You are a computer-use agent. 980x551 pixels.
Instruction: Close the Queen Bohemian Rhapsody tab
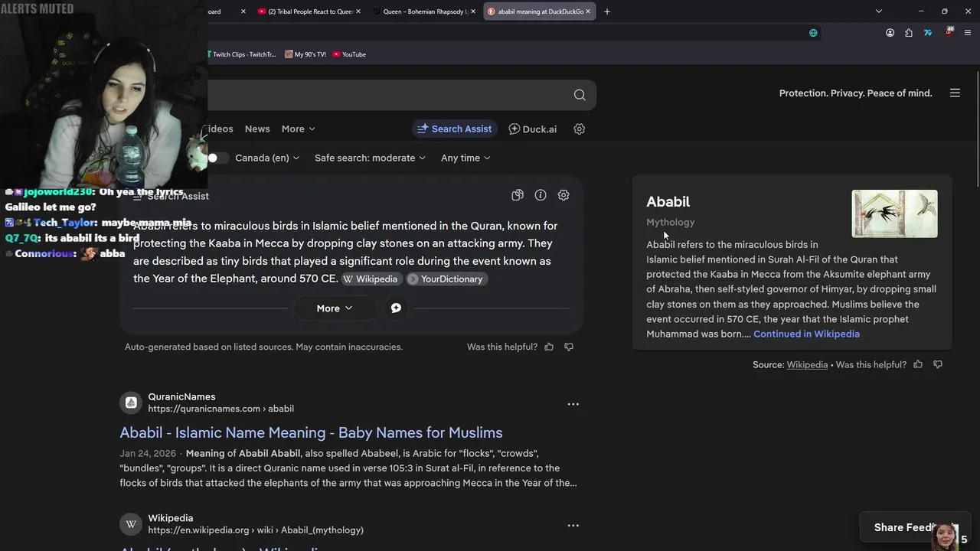[x=473, y=11]
